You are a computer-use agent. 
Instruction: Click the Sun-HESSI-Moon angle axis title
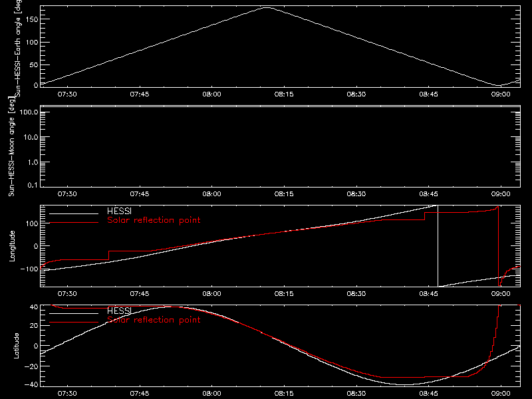pos(11,146)
